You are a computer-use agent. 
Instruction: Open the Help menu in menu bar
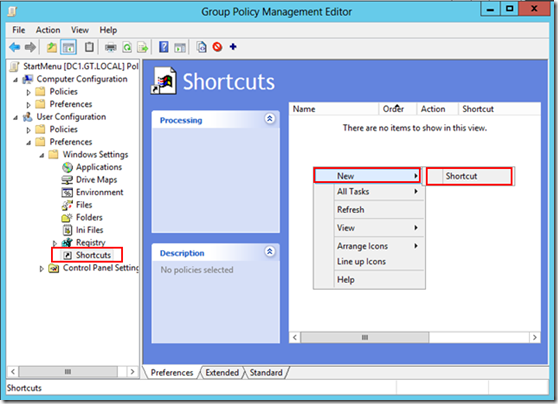[108, 30]
